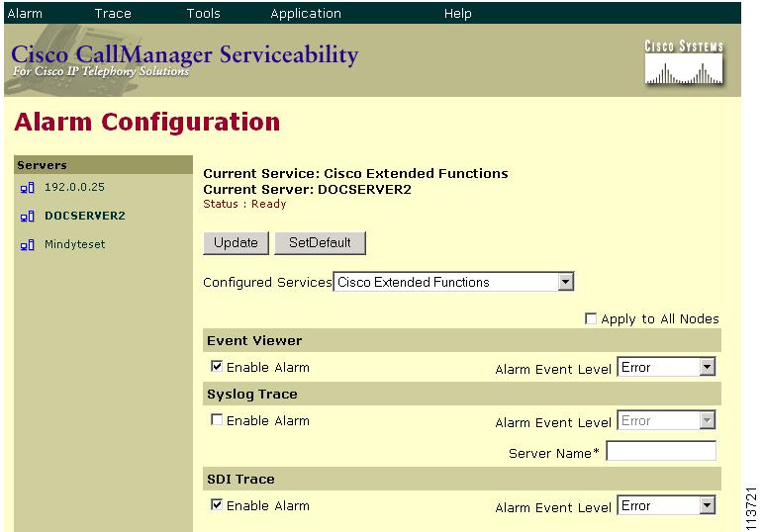Check Syslog Trace Enable Alarm
The image size is (763, 532).
217,419
